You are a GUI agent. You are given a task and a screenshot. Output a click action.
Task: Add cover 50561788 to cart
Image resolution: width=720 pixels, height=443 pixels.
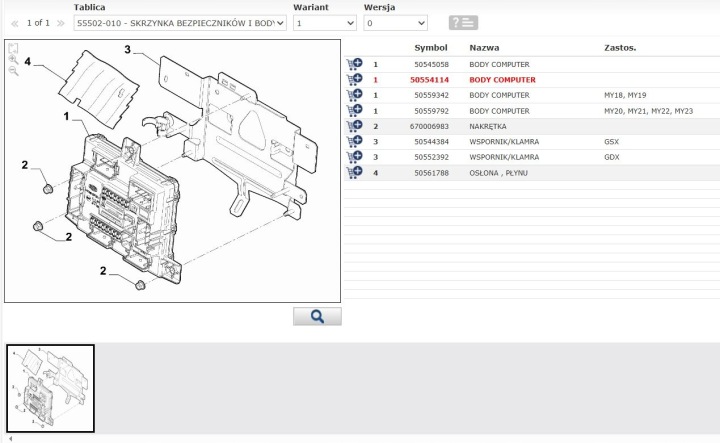[x=354, y=173]
